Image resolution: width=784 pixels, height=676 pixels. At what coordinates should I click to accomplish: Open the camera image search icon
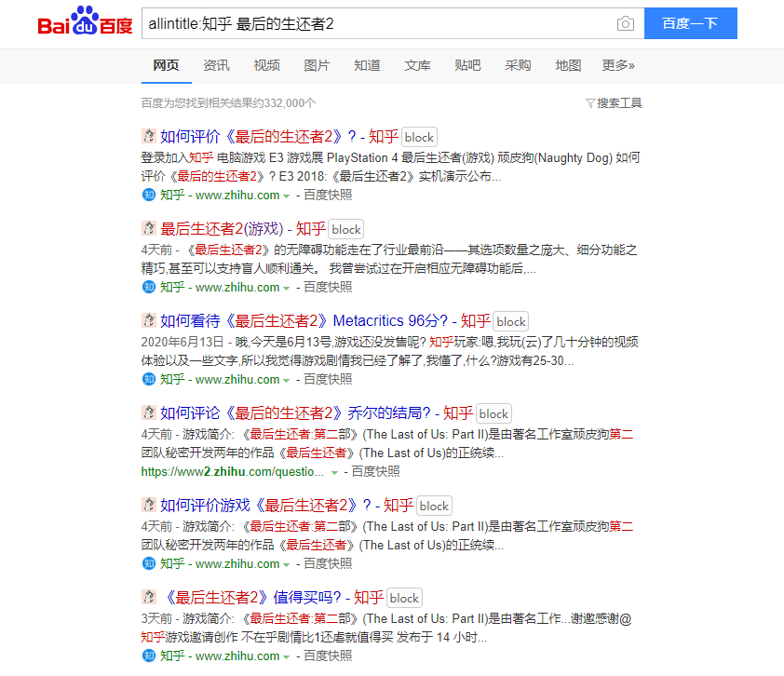[x=625, y=23]
